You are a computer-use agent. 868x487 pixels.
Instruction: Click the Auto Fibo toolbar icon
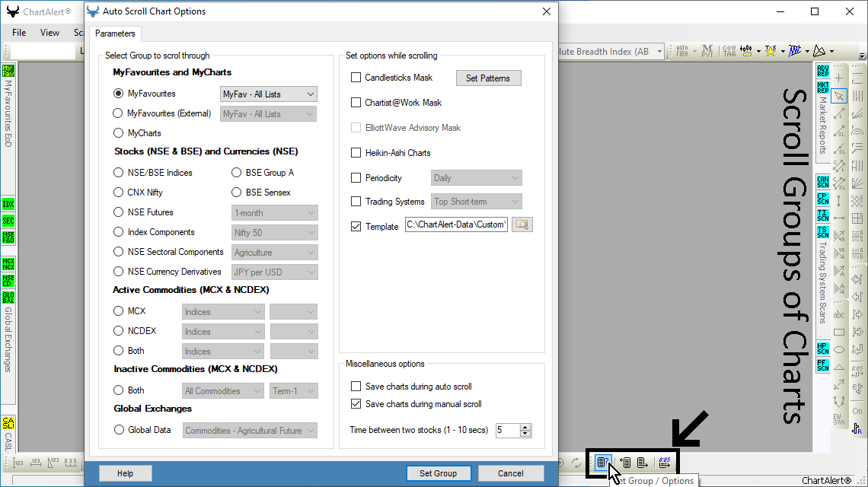(682, 51)
